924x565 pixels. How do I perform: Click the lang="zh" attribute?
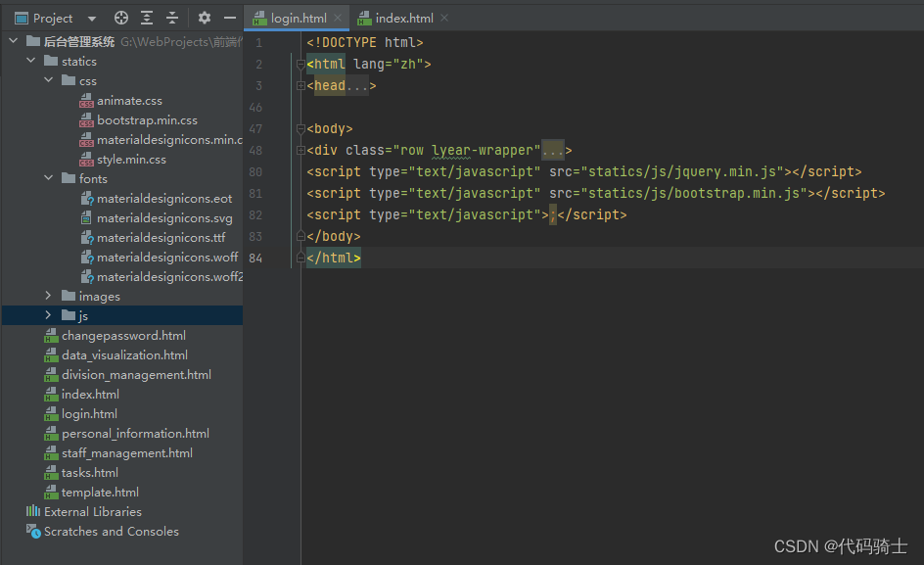pos(389,64)
